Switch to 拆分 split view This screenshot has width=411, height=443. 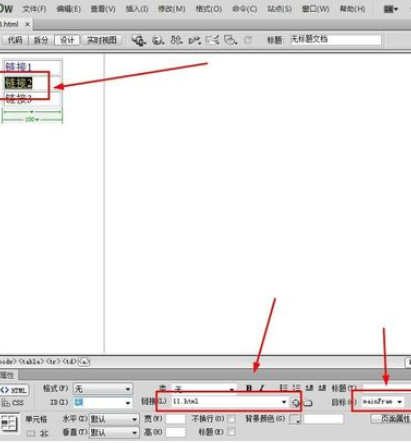(x=41, y=40)
